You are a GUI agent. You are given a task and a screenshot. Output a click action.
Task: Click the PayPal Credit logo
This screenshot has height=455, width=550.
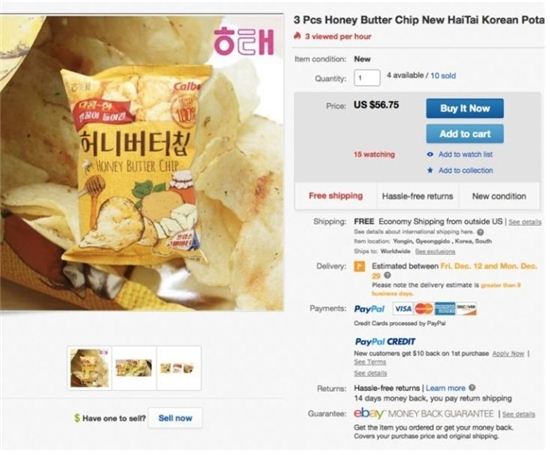tap(385, 341)
